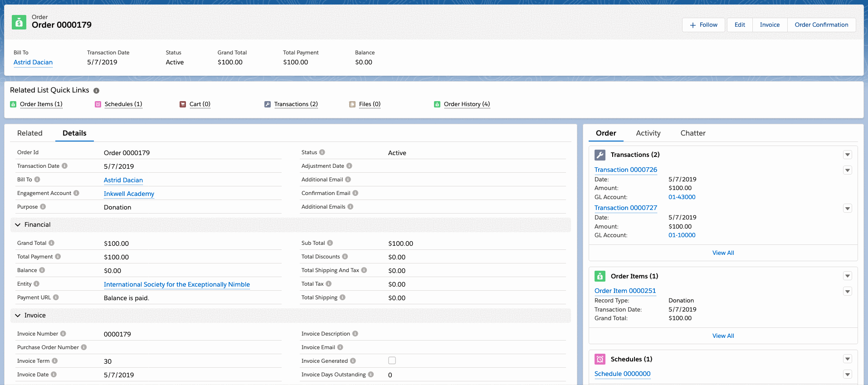Click the Files quick link icon

[352, 104]
